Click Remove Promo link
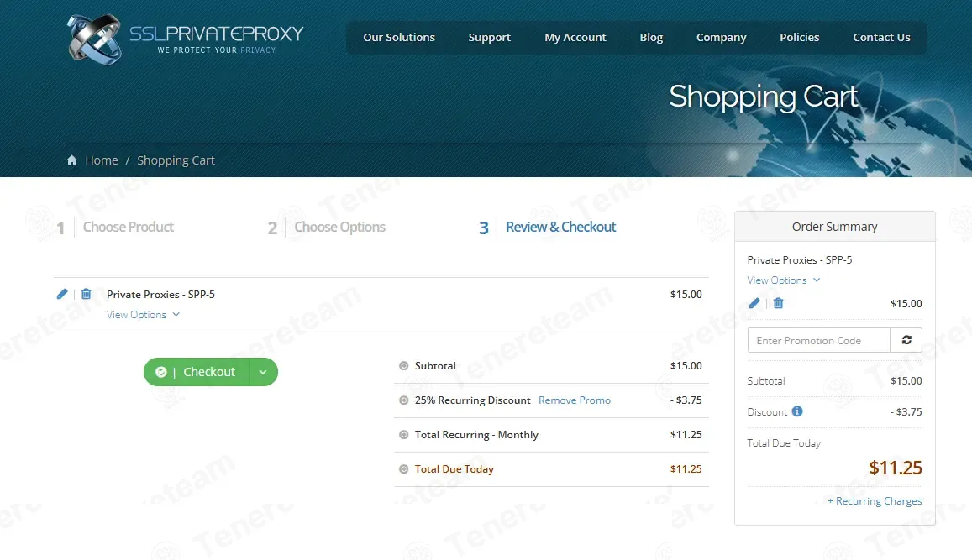This screenshot has height=560, width=972. [575, 400]
